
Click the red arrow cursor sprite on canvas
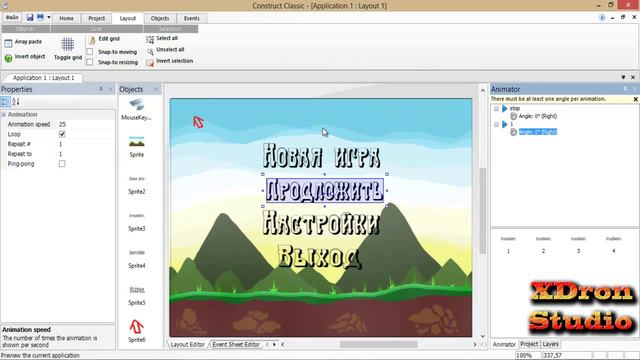(x=198, y=122)
